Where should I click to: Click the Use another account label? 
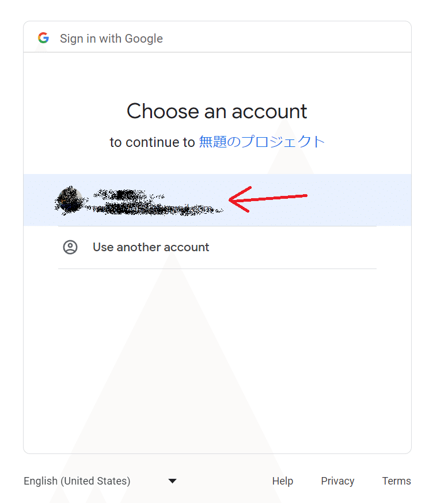coord(151,247)
